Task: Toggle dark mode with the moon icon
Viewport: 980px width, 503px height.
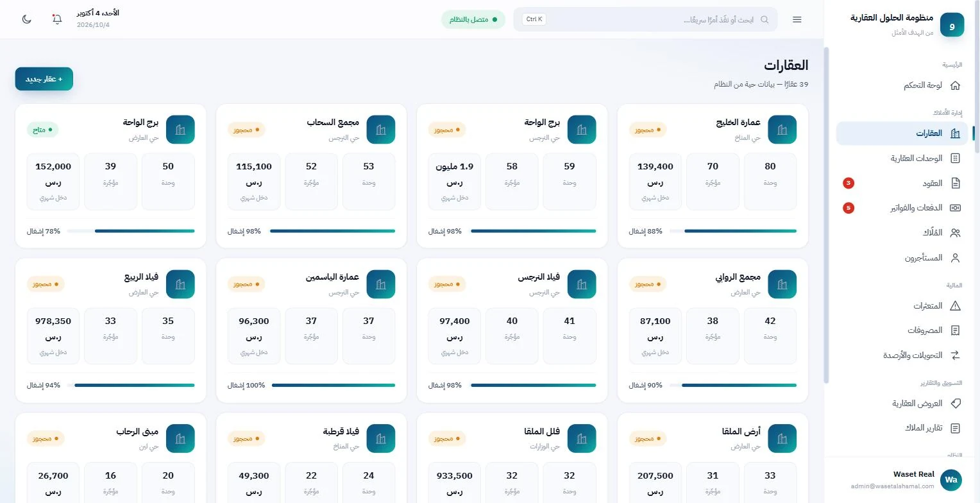Action: pyautogui.click(x=27, y=19)
